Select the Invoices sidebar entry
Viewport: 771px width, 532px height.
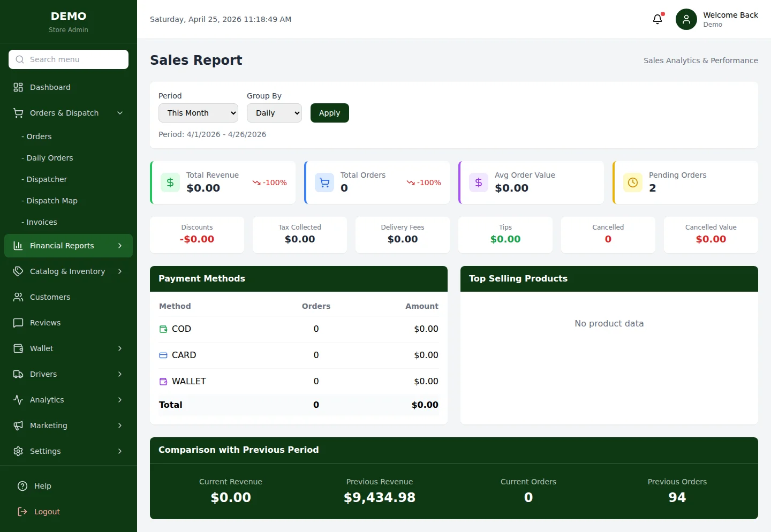click(x=41, y=222)
